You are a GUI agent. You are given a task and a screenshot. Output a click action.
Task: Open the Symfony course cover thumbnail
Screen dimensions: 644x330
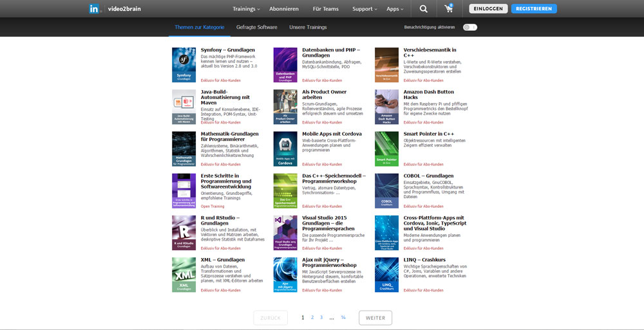[184, 65]
